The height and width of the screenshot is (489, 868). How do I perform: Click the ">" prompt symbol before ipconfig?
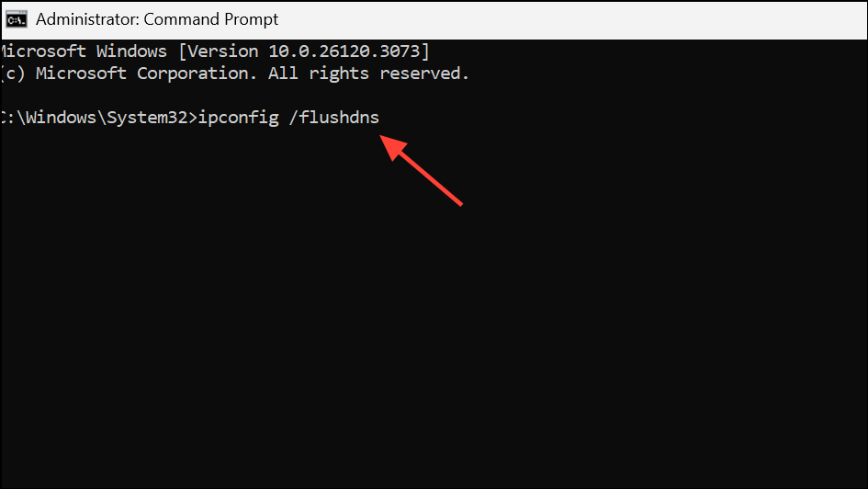point(193,118)
